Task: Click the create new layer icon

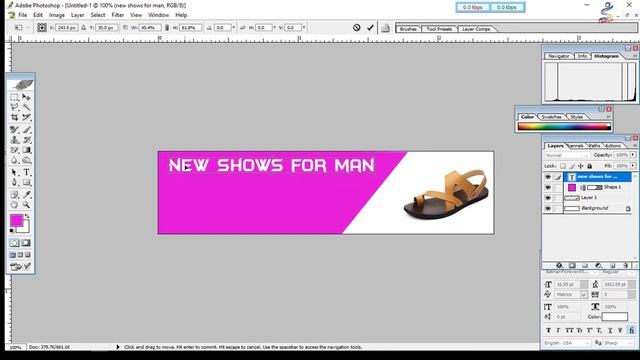Action: click(612, 265)
